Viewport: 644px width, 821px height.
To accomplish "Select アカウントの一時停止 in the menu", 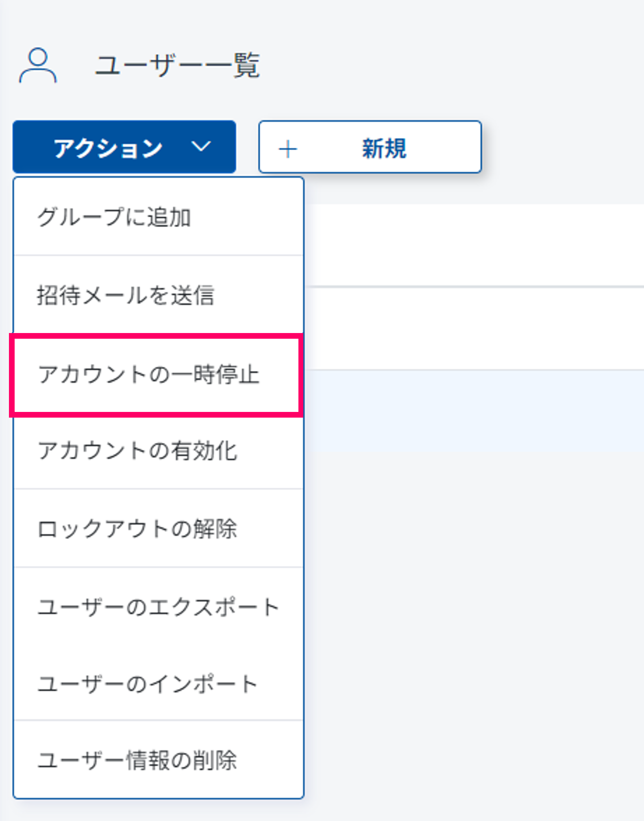I will tap(148, 374).
